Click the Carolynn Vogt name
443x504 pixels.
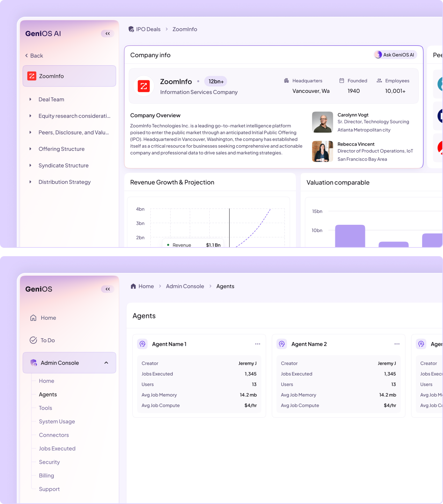tap(353, 115)
